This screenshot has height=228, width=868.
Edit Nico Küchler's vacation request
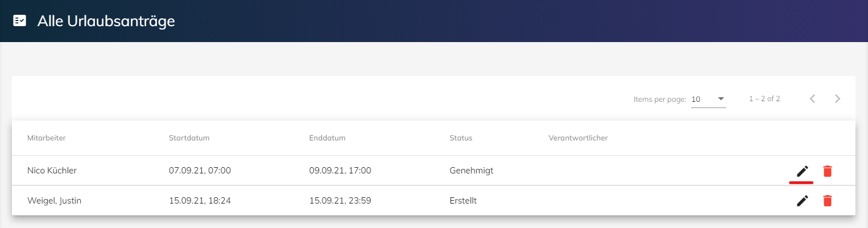(802, 171)
